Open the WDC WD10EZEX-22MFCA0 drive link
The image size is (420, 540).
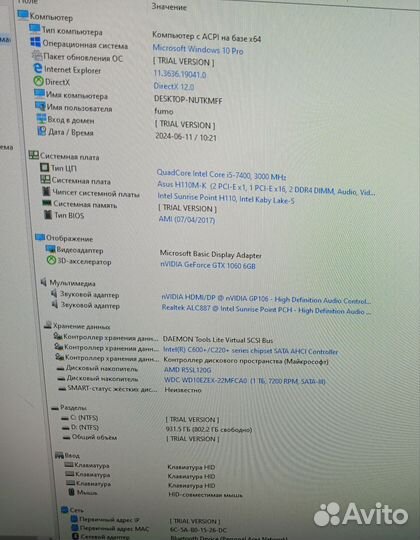coord(245,381)
